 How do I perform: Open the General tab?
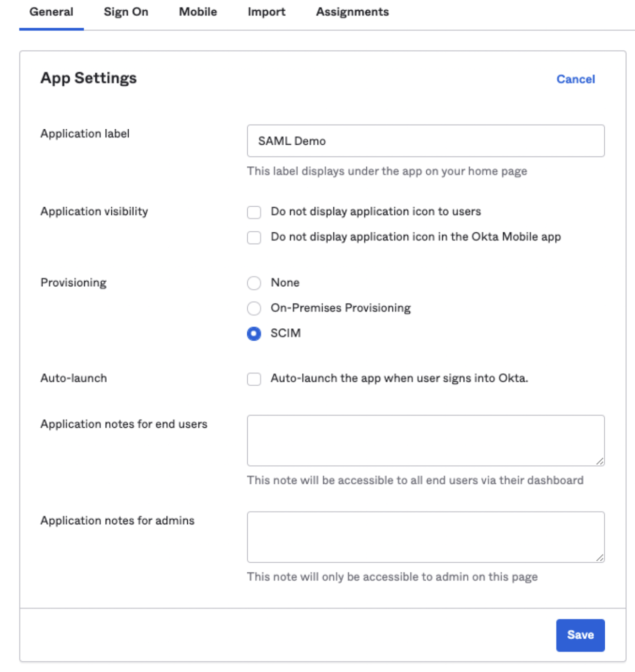(51, 12)
